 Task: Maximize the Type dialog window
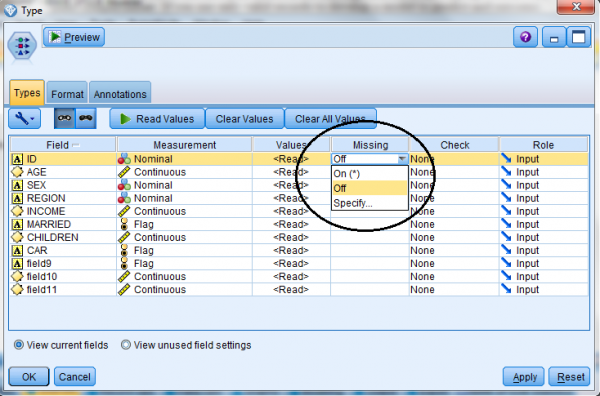pos(578,37)
